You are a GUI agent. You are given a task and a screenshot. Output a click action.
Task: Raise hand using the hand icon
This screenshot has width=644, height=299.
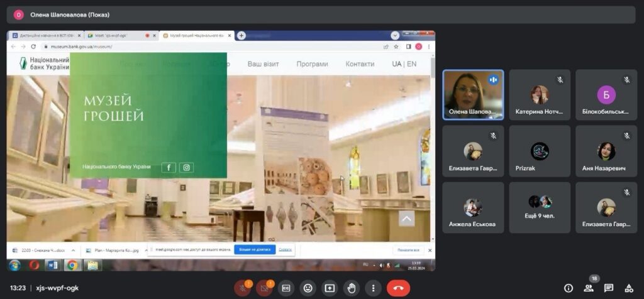[351, 288]
